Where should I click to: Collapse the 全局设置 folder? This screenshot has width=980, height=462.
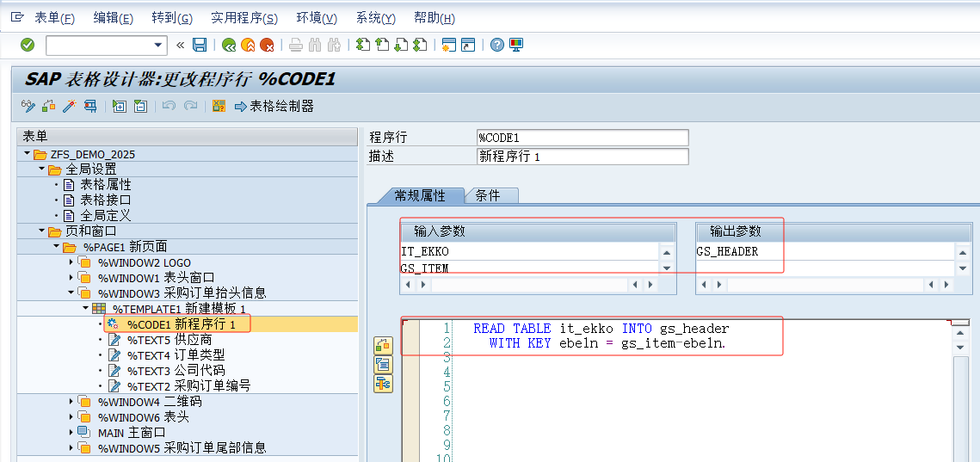(42, 169)
